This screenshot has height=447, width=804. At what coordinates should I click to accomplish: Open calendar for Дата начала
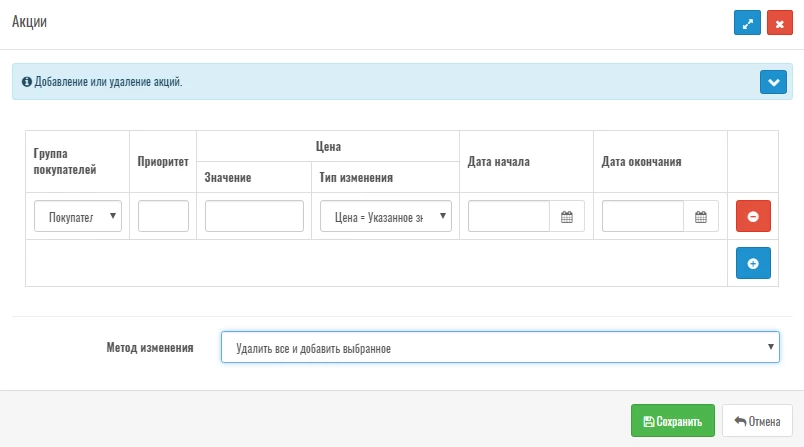566,216
